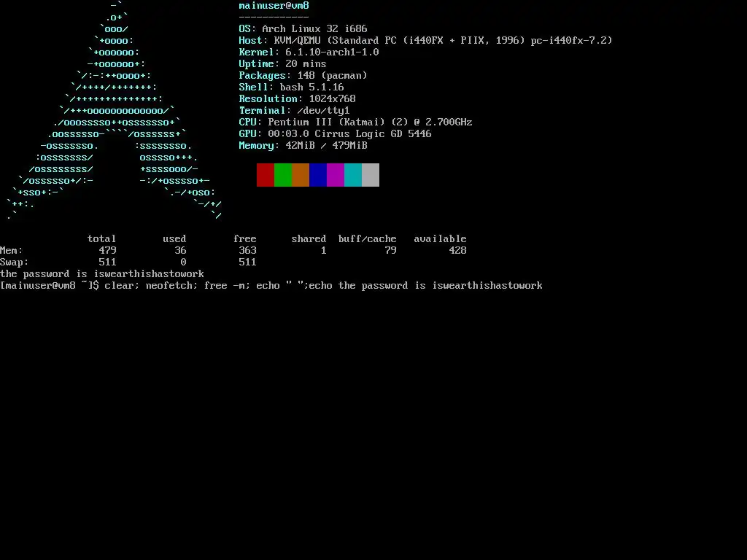
Task: Click the echoed password output line
Action: [x=102, y=274]
